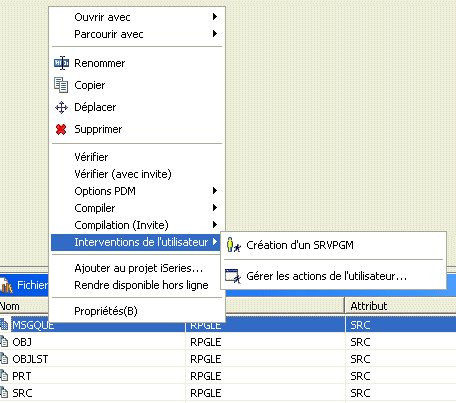456x403 pixels.
Task: Expand the Ouvrir avec submenu arrow
Action: click(215, 17)
